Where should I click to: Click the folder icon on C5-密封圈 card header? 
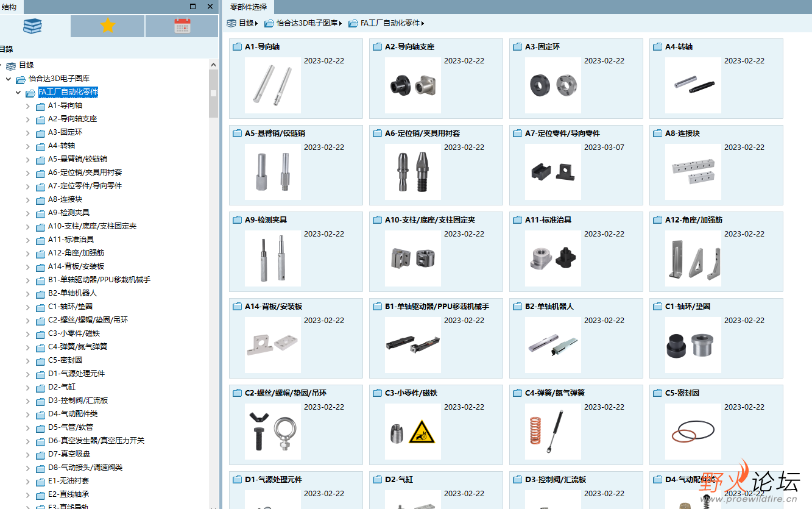(658, 393)
